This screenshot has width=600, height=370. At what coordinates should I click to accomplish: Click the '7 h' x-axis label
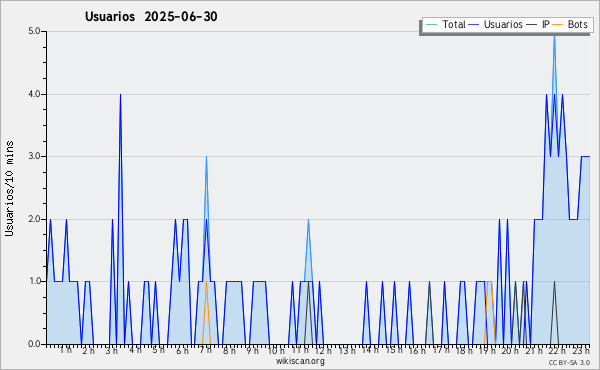[205, 350]
